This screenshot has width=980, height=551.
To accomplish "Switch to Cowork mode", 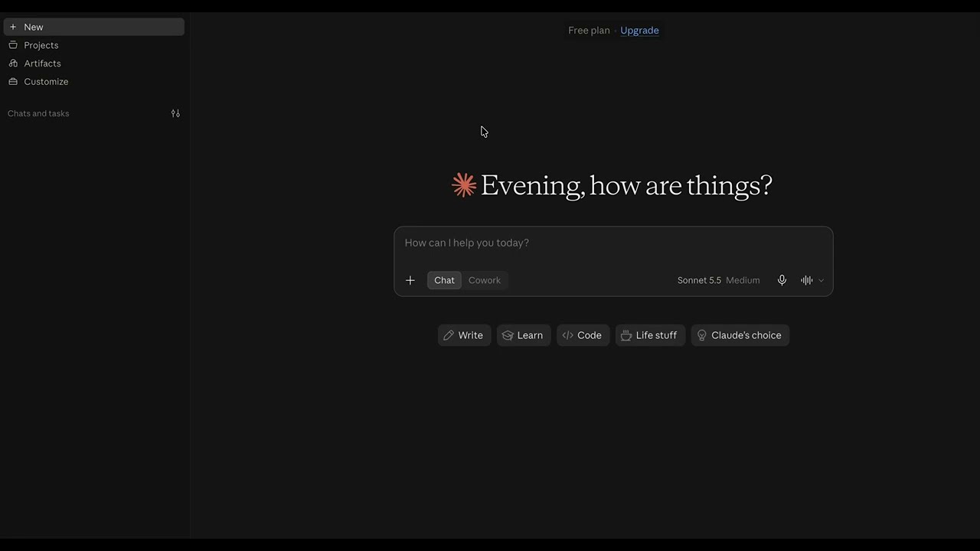I will [485, 280].
